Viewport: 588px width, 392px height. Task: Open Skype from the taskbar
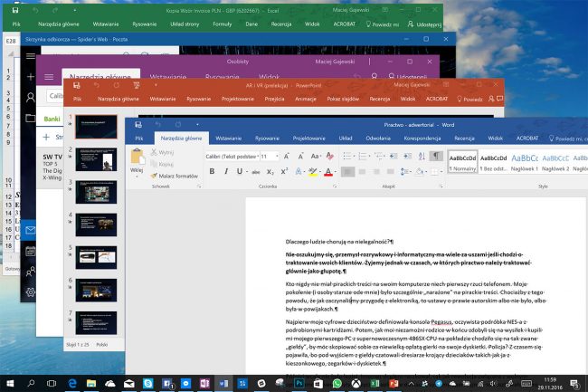pyautogui.click(x=147, y=383)
